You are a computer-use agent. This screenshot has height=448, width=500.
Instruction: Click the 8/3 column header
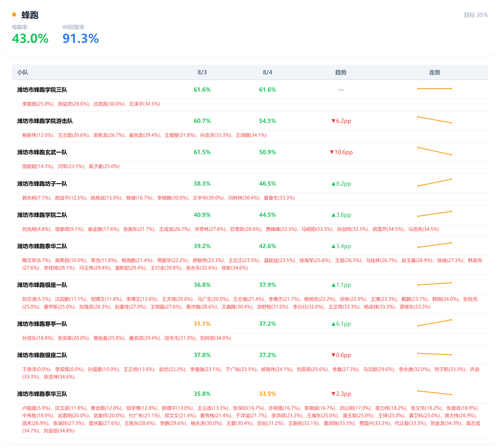(x=202, y=72)
